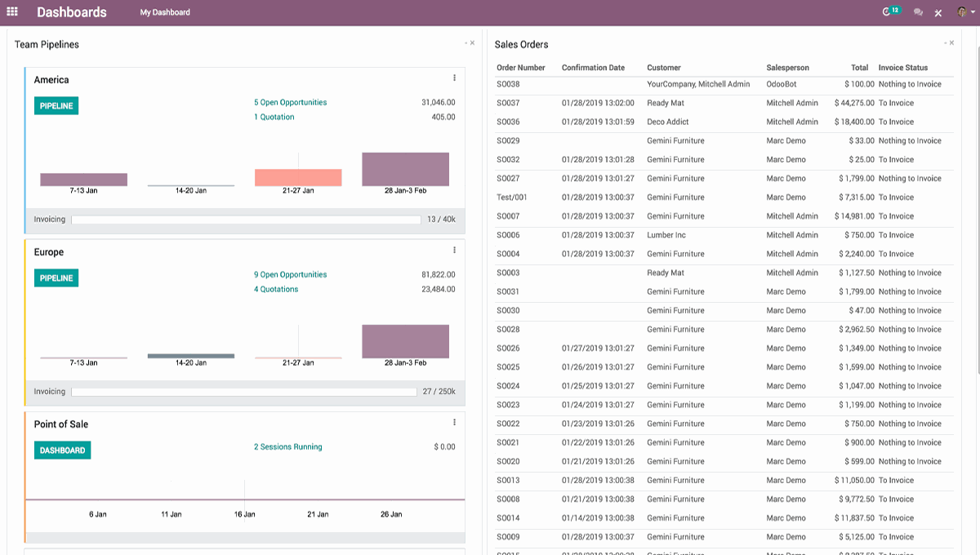Select the My Dashboard menu item
This screenshot has width=980, height=555.
pyautogui.click(x=165, y=12)
